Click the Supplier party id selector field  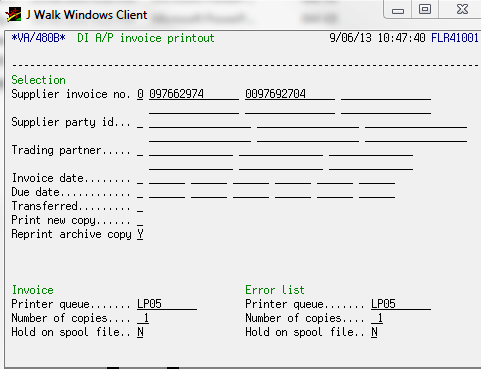tap(140, 122)
